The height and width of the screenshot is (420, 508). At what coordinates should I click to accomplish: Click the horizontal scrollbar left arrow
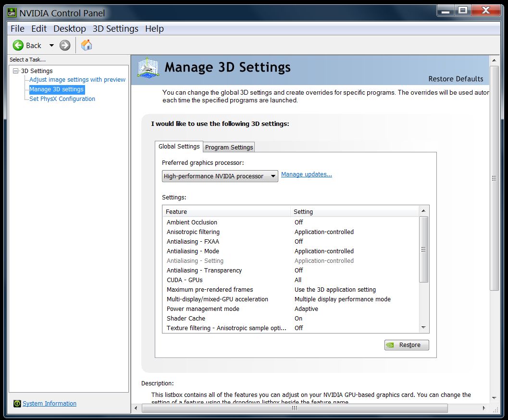(136, 408)
